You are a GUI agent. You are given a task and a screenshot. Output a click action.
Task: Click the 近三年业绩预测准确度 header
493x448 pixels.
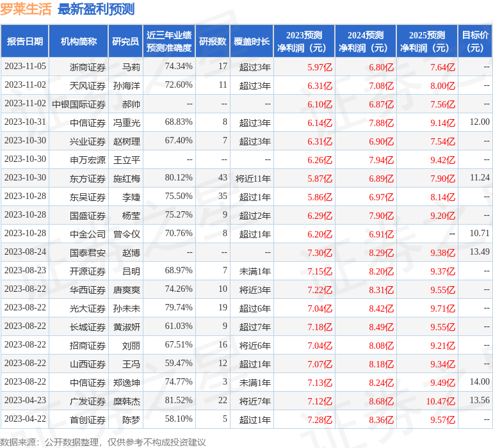coord(169,41)
